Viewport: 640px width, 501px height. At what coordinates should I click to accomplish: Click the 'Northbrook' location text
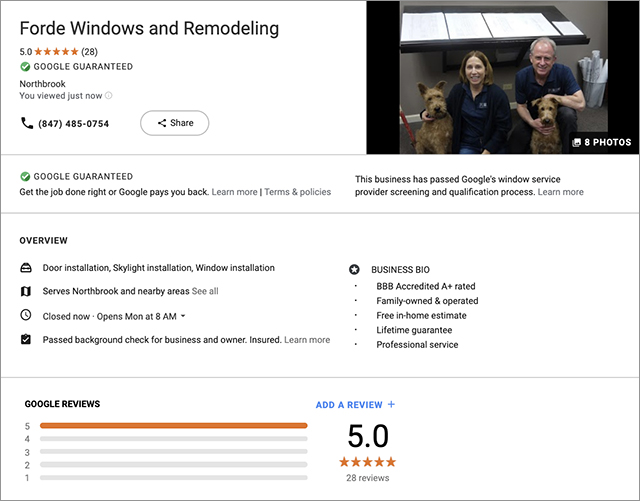[x=42, y=84]
